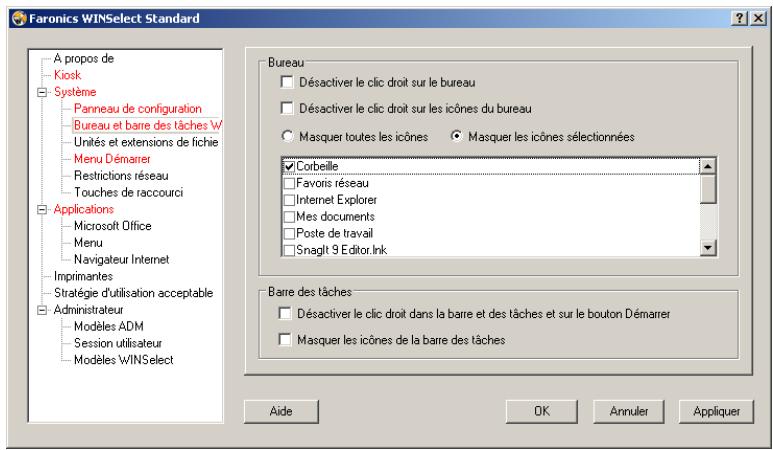Click the Annuler button
Screen dimensions: 773x450
629,411
